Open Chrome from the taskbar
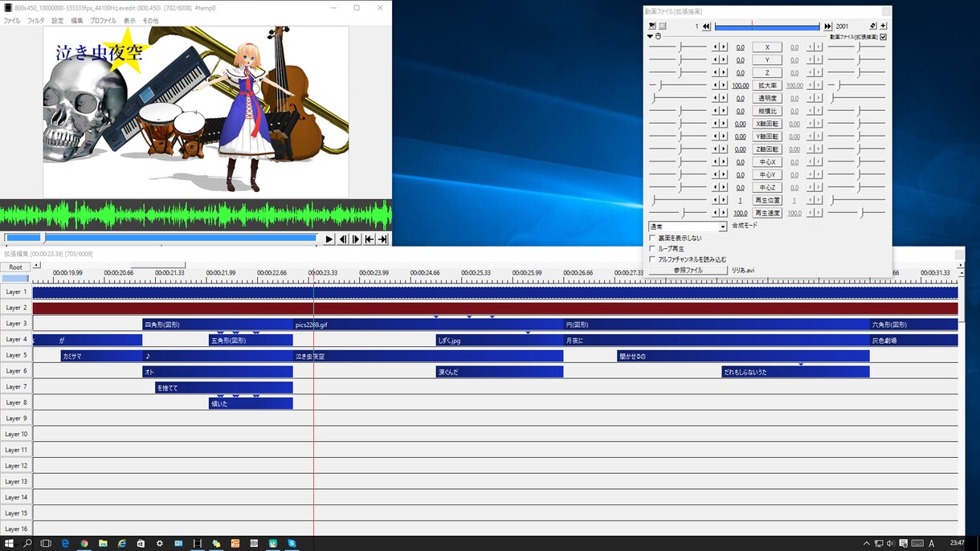Image resolution: width=980 pixels, height=551 pixels. [84, 544]
